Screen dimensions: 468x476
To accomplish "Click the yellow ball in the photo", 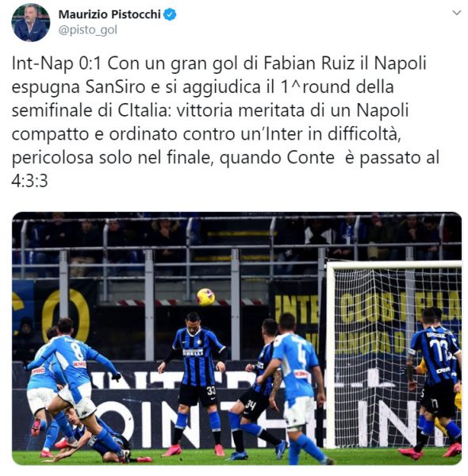I will (205, 297).
